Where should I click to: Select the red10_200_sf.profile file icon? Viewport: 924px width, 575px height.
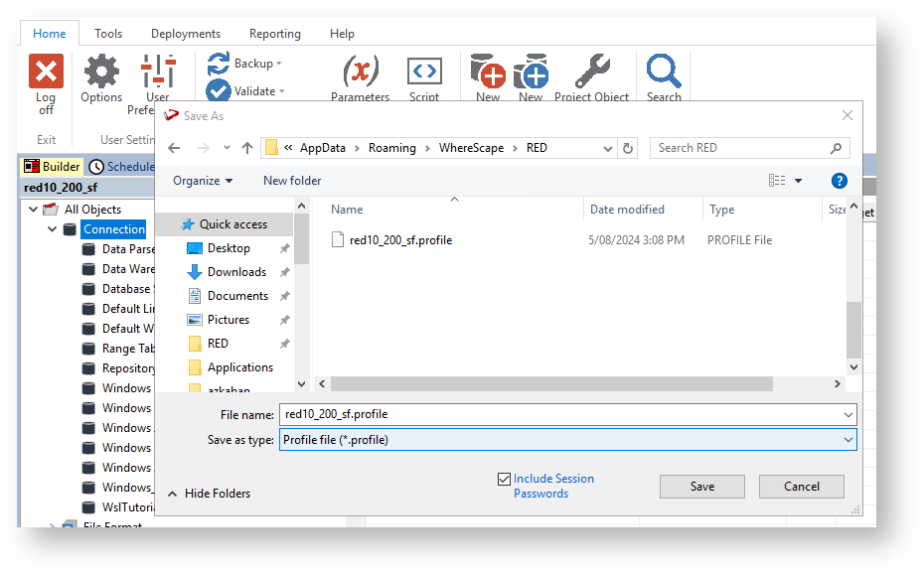(338, 239)
